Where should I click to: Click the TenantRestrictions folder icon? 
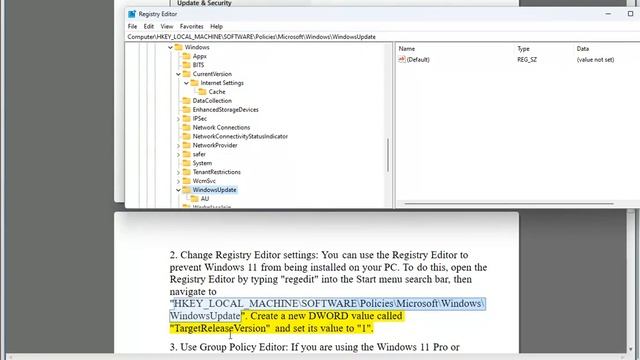(x=187, y=172)
